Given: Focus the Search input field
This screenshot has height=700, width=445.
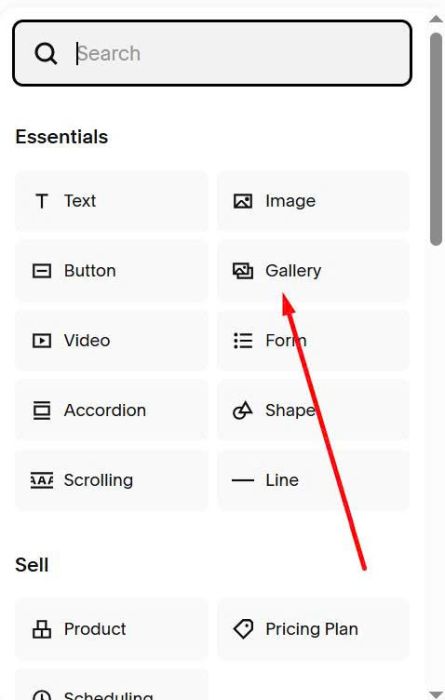Looking at the screenshot, I should tap(212, 53).
